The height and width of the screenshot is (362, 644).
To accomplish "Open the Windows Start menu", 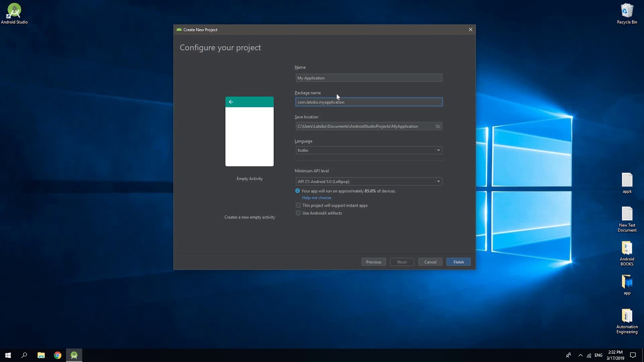I will (8, 355).
